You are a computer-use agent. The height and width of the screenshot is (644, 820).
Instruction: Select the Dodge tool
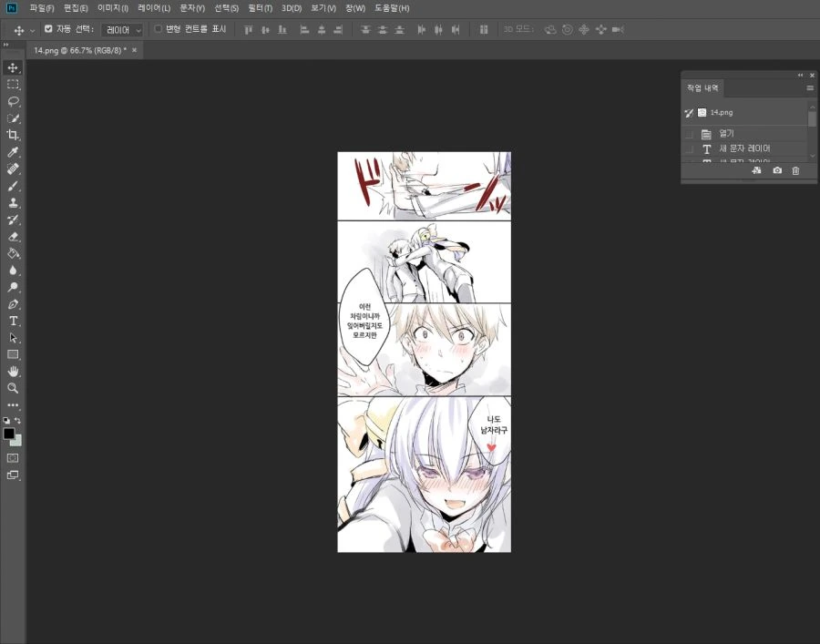coord(13,287)
